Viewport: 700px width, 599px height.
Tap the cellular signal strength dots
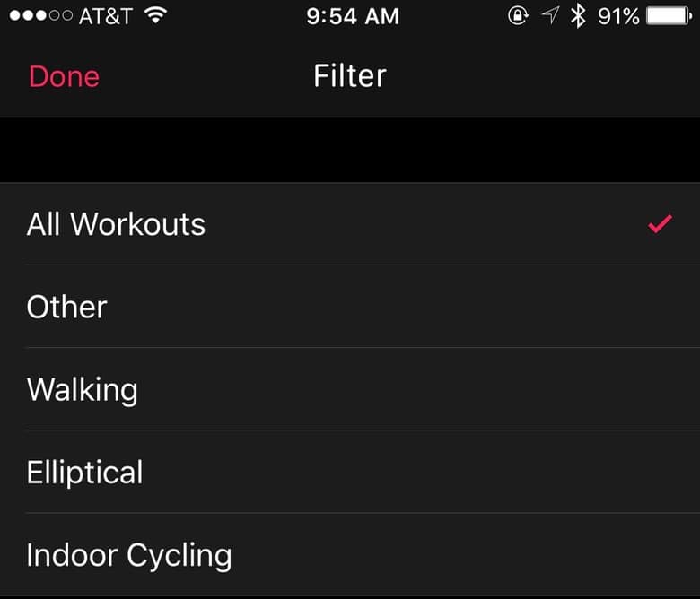pos(39,16)
